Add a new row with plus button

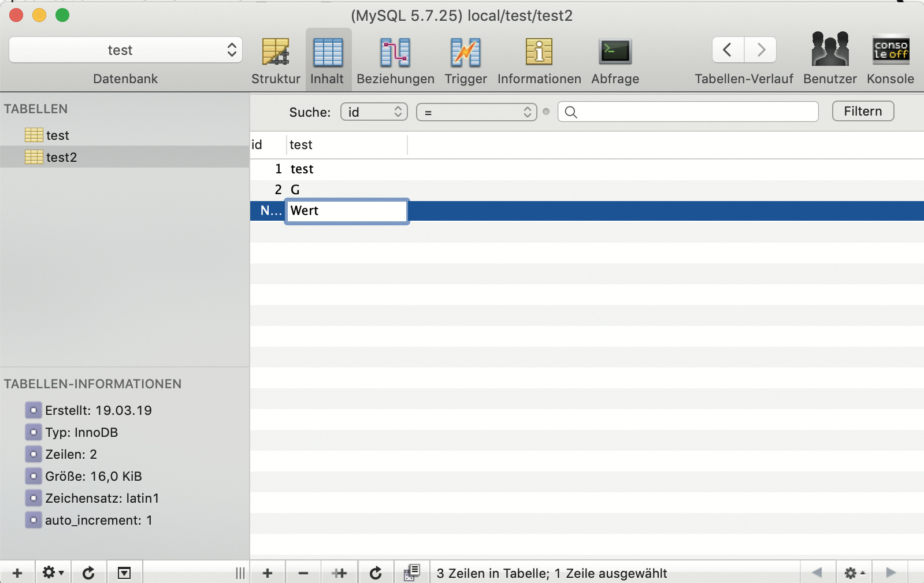268,573
